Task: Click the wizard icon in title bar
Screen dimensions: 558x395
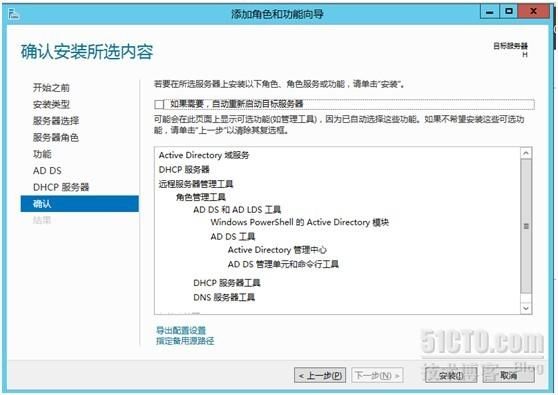Action: [x=14, y=14]
